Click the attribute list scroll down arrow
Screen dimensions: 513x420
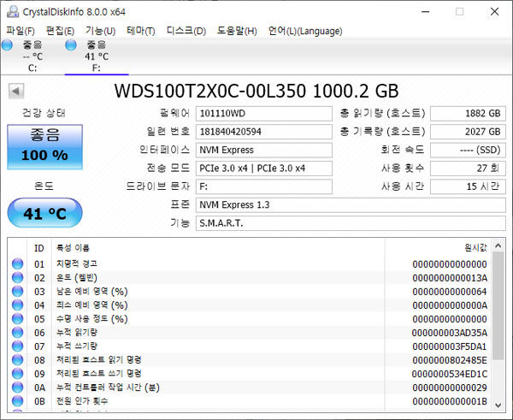click(498, 405)
